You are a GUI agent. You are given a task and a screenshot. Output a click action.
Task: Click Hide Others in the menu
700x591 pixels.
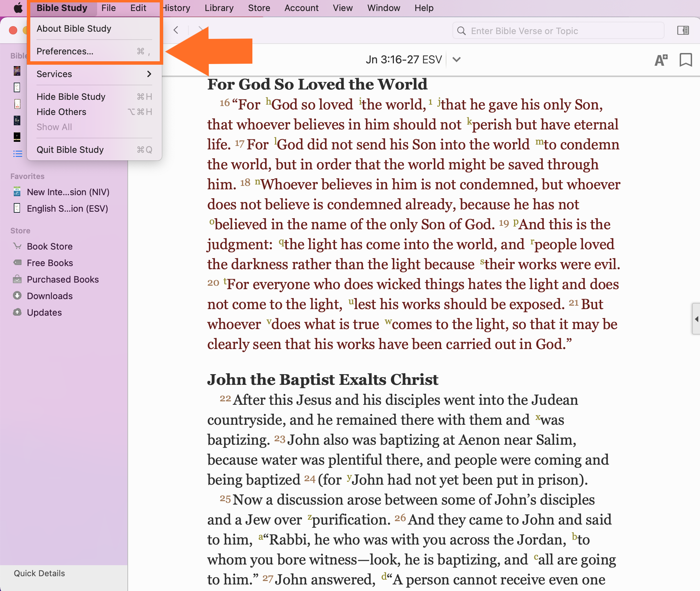(94, 112)
